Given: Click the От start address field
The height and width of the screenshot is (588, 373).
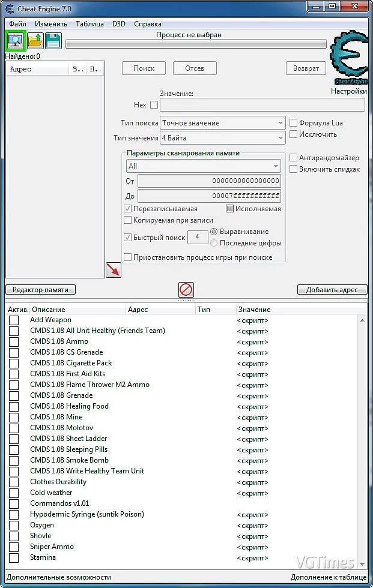Looking at the screenshot, I should (209, 181).
